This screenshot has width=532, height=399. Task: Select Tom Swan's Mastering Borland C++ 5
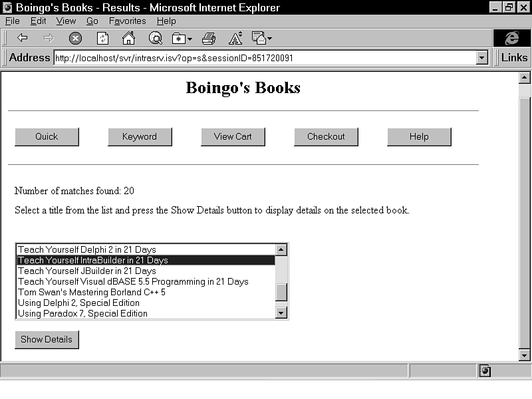pos(146,292)
